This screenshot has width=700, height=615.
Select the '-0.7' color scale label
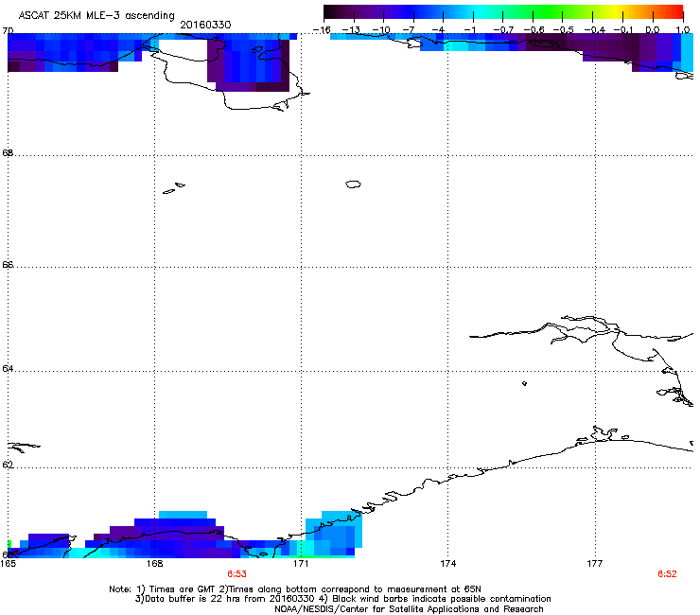point(503,30)
